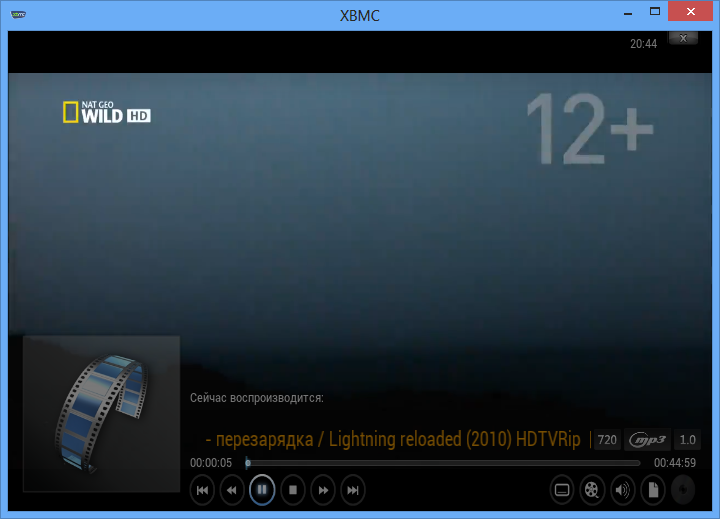
Task: Click elapsed time 00:00:05
Action: pos(211,463)
